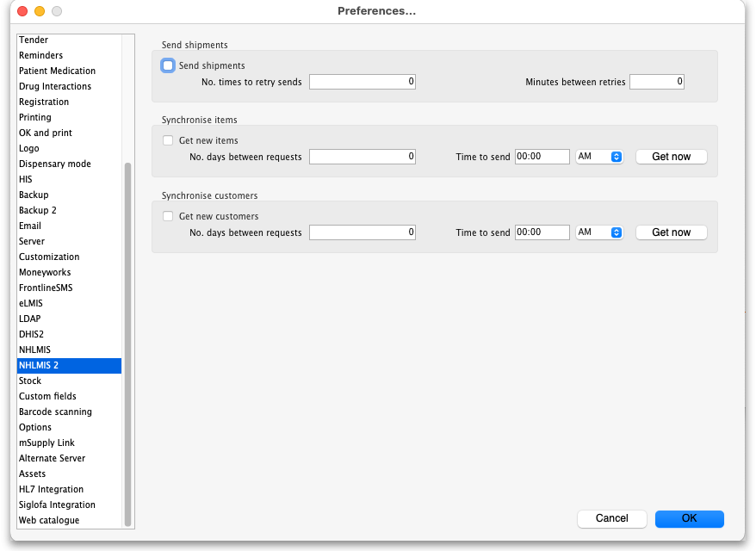
Task: Open AM/PM dropdown for Synchronise items
Action: pos(599,157)
